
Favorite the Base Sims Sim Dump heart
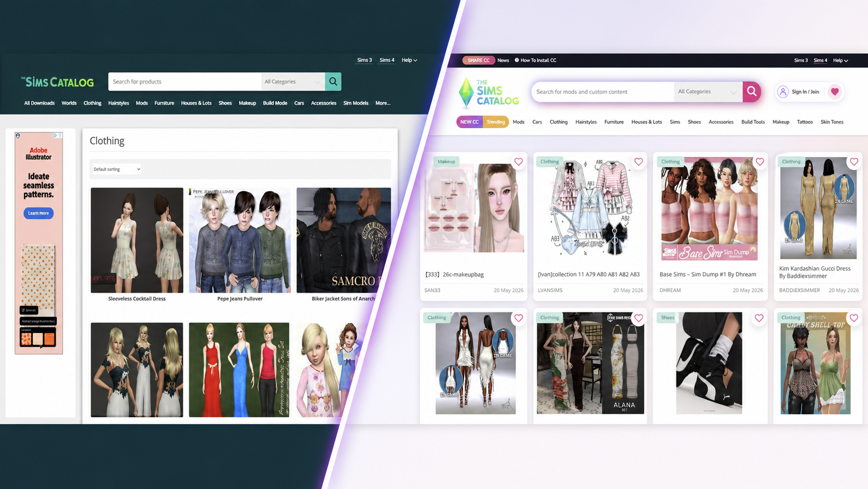coord(759,162)
